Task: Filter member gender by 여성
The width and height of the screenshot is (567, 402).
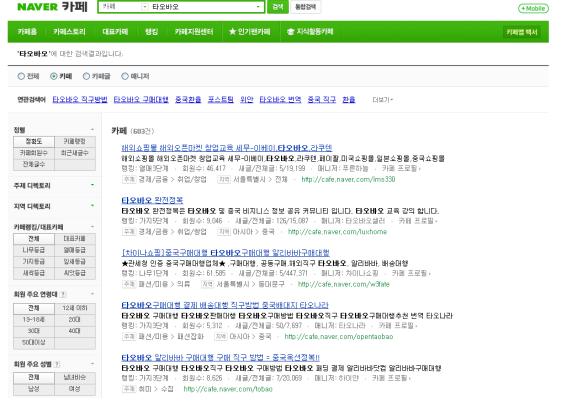Action: (x=74, y=389)
